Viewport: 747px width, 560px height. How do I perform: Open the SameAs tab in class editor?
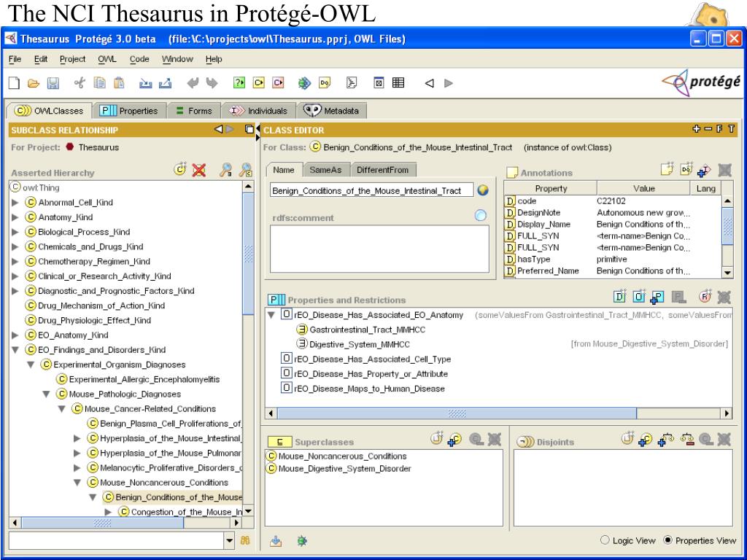point(325,169)
